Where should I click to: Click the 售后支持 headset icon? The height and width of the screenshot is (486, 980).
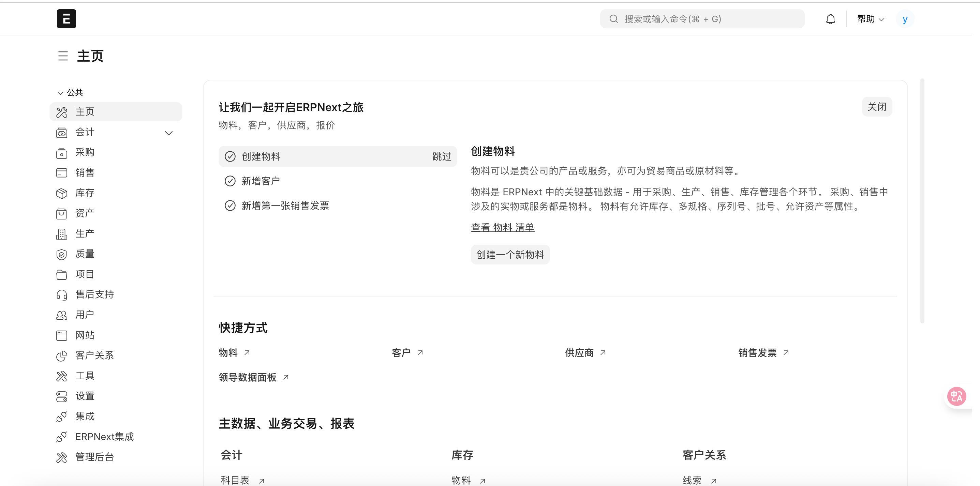coord(62,295)
